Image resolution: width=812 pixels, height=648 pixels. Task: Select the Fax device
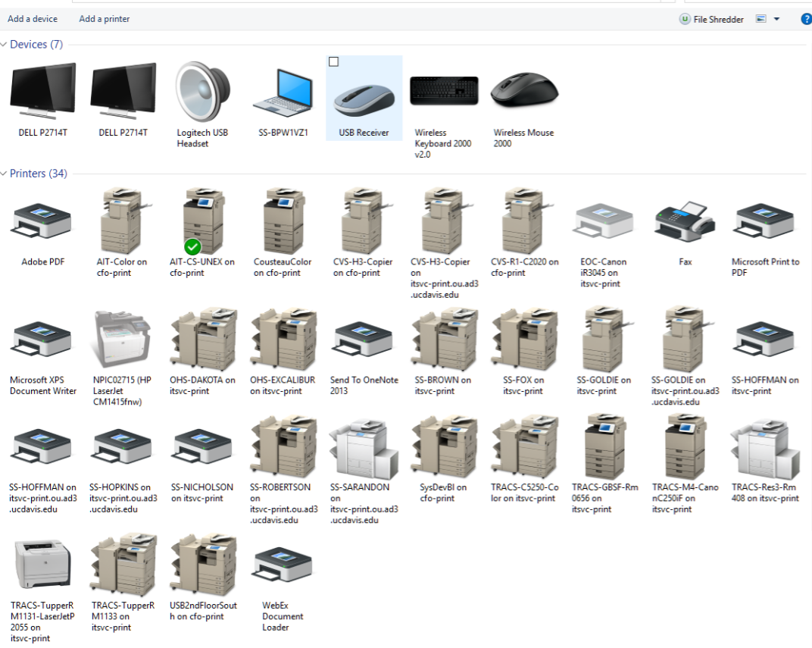pos(685,233)
